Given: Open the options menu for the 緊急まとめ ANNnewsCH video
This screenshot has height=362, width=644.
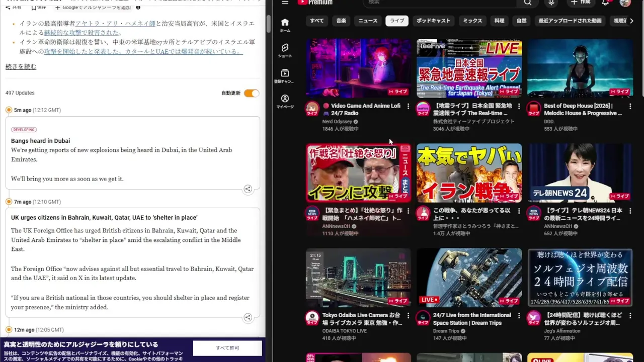Looking at the screenshot, I should [408, 211].
